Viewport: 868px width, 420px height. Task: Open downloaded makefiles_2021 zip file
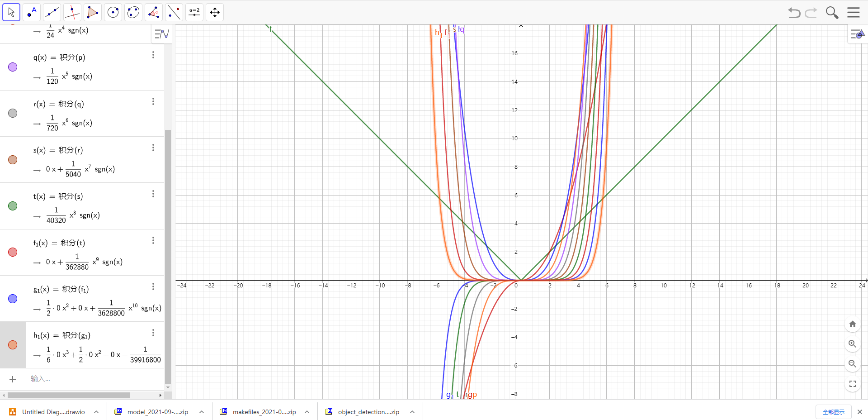pyautogui.click(x=258, y=412)
